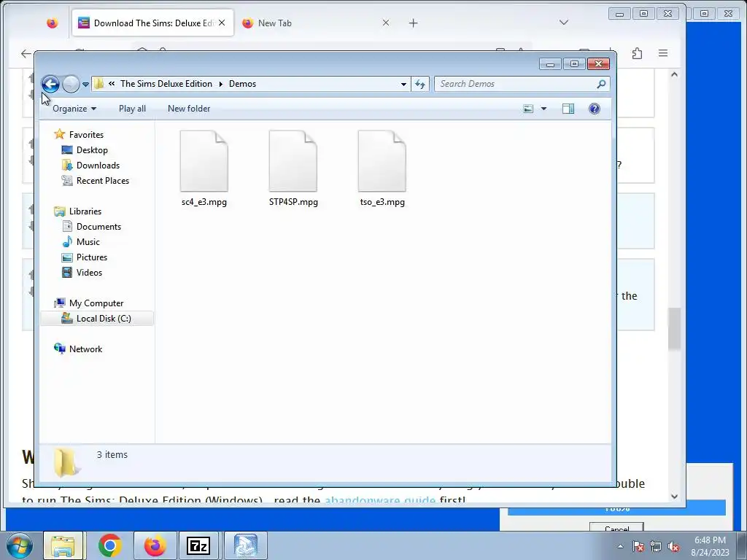This screenshot has width=747, height=560.
Task: Change your view icon button
Action: pyautogui.click(x=528, y=109)
